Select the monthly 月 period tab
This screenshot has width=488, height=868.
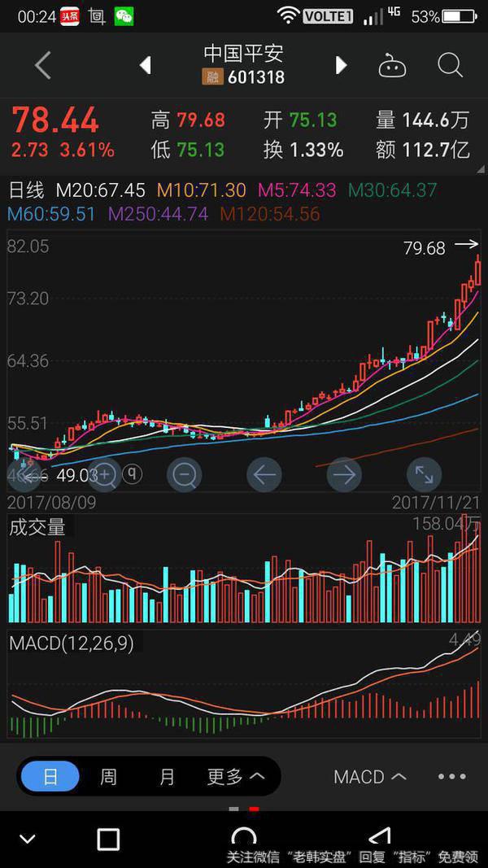[x=167, y=777]
